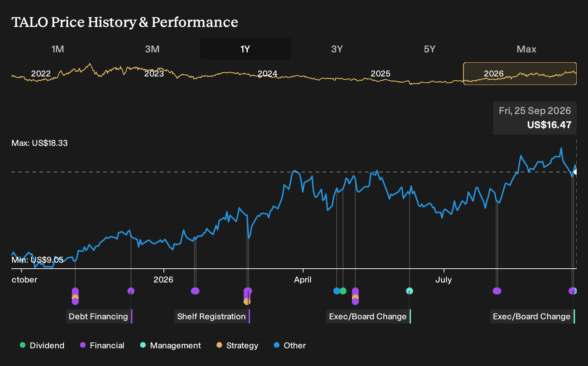The width and height of the screenshot is (588, 366).
Task: Click the Max: US$18.33 label
Action: [x=40, y=143]
